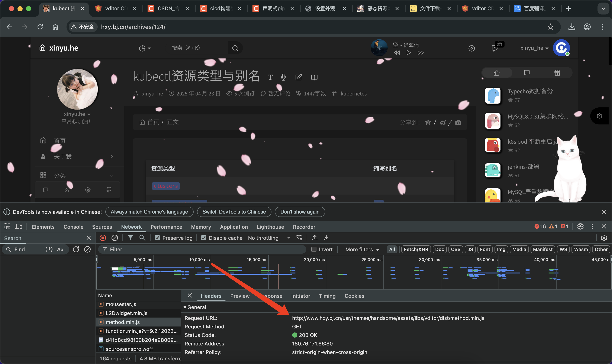The image size is (612, 364).
Task: Click the microphone read-aloud icon
Action: point(283,77)
